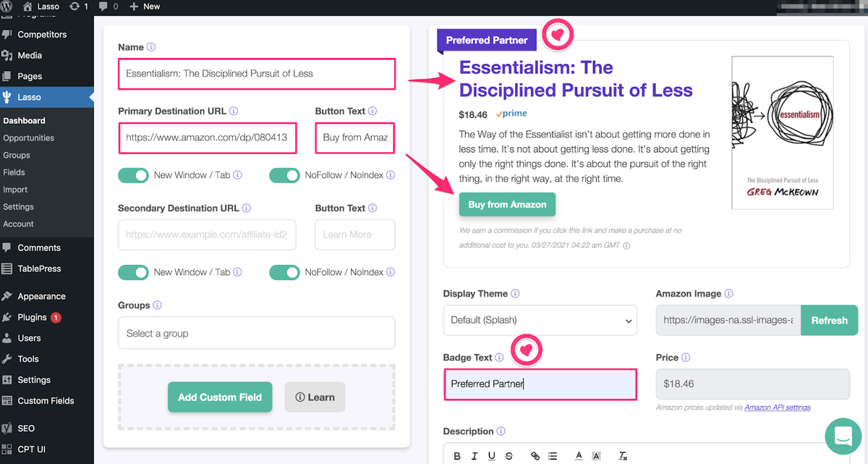
Task: Toggle primary New Window / Tab switch
Action: (133, 175)
